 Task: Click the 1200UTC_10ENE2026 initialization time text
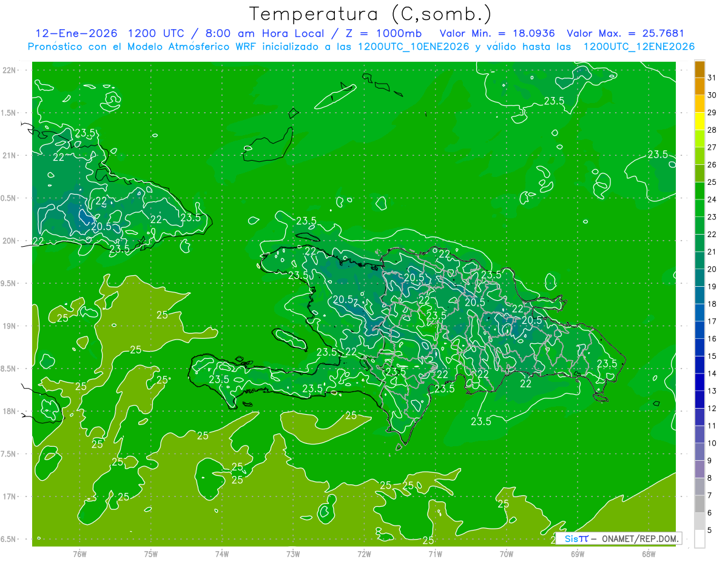(414, 47)
